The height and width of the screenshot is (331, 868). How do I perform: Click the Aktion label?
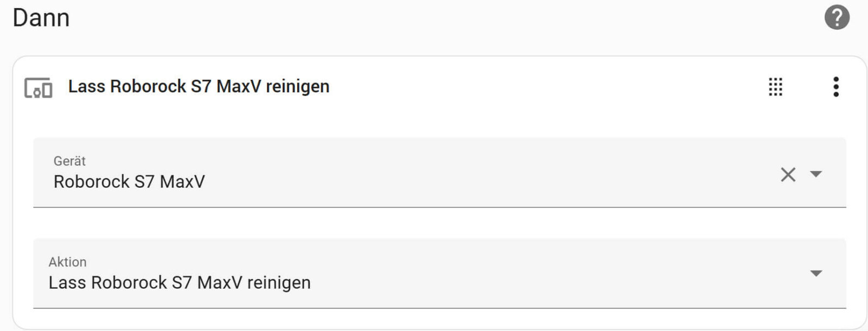pyautogui.click(x=67, y=262)
